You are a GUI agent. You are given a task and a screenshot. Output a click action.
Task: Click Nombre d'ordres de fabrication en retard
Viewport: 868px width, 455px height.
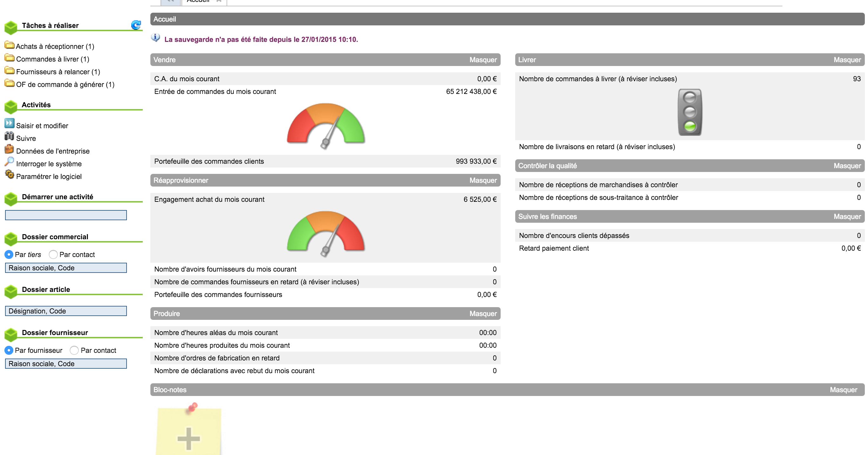tap(325, 358)
